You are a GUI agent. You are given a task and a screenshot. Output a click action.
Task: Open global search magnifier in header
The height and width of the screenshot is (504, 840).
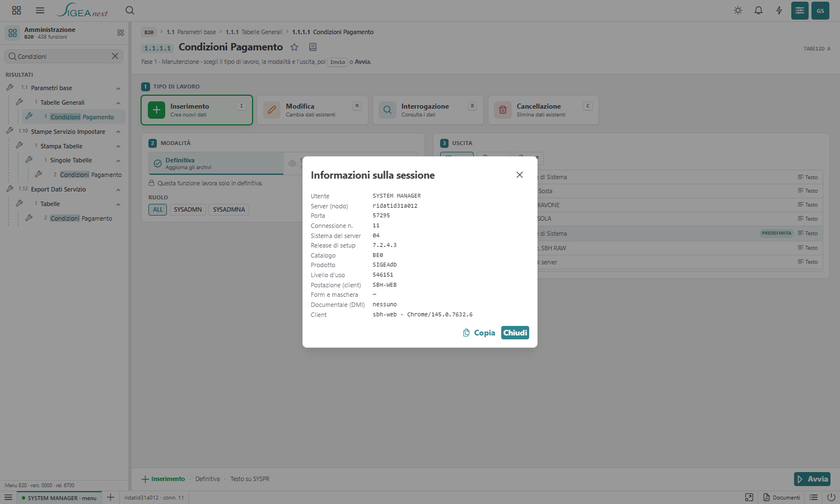point(130,11)
